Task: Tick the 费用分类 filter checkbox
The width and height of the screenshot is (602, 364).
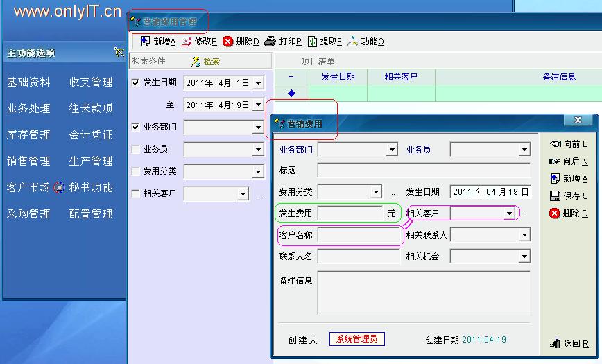Action: click(x=136, y=171)
